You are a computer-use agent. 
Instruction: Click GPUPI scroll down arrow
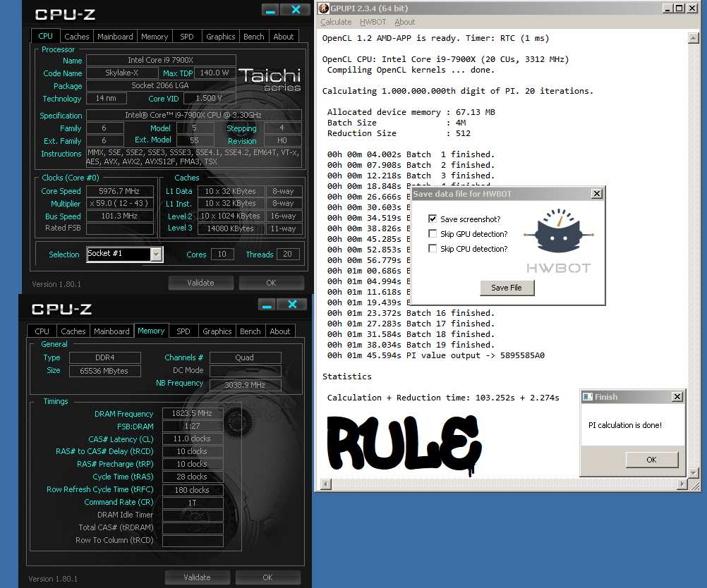coord(694,472)
